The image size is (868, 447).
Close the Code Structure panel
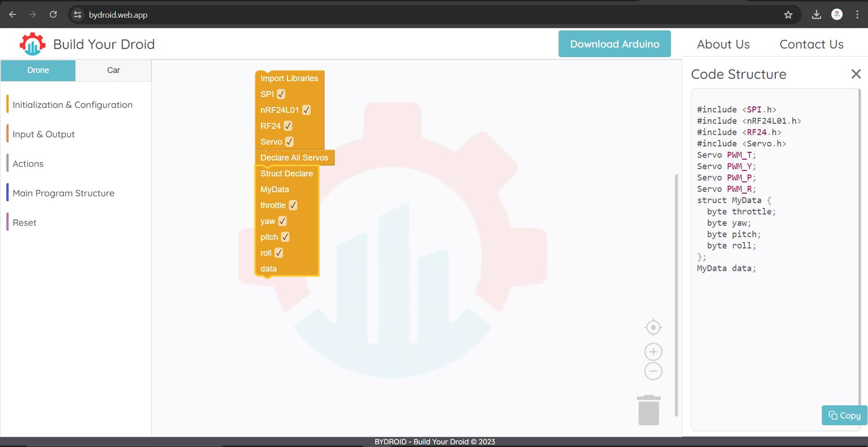pyautogui.click(x=856, y=74)
